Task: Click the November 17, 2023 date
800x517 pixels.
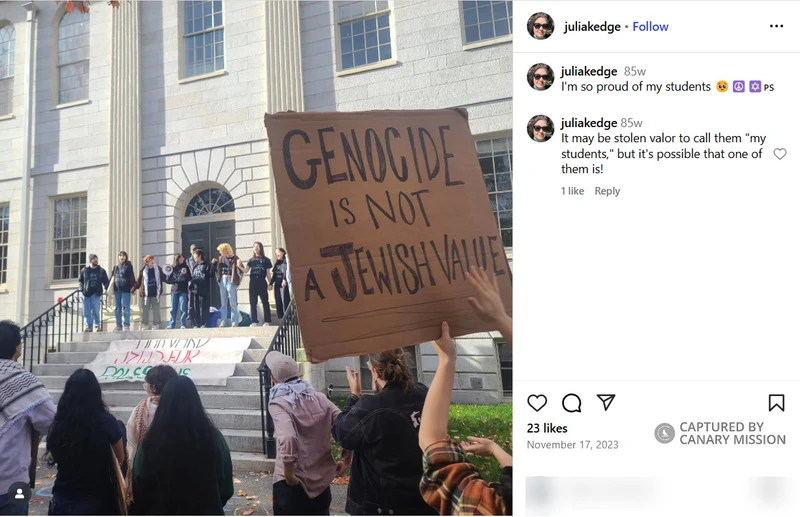Action: click(x=572, y=445)
